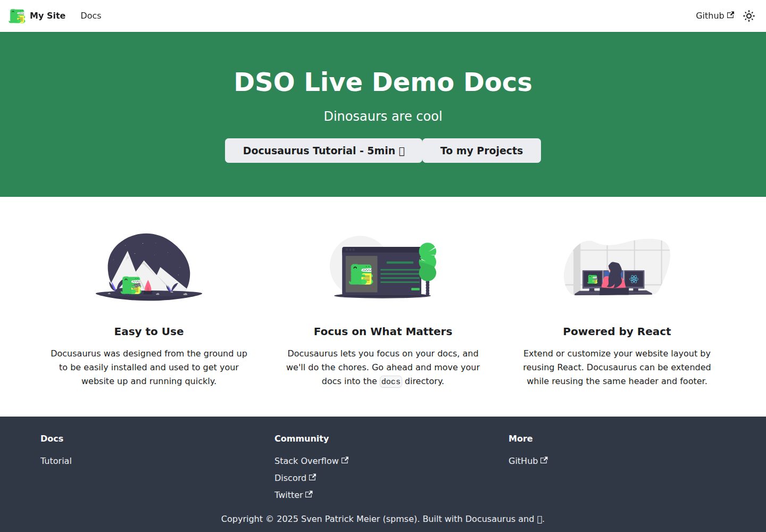The image size is (766, 532).
Task: Click the Docusaurus dinosaur logo in navbar
Action: click(17, 16)
